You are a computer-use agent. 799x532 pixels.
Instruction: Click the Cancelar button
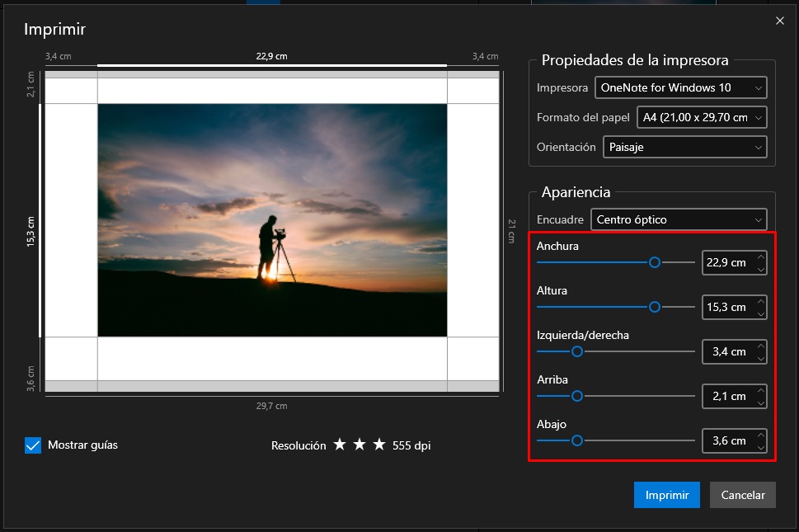coord(742,494)
